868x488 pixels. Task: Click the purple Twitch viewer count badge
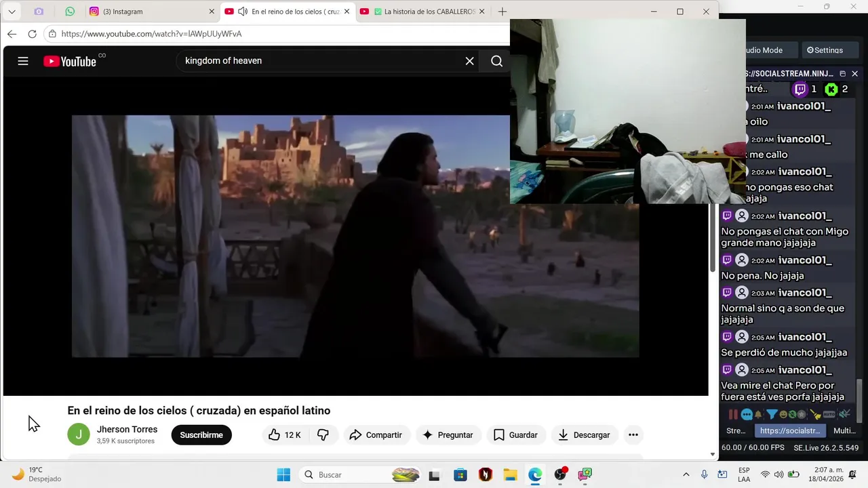[x=805, y=89]
